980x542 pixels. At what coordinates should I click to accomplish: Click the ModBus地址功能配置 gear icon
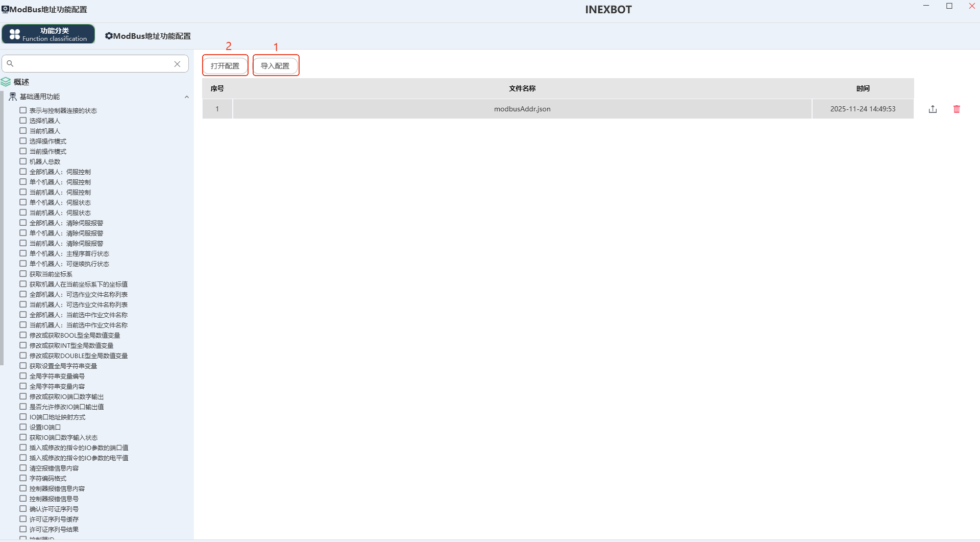click(109, 36)
